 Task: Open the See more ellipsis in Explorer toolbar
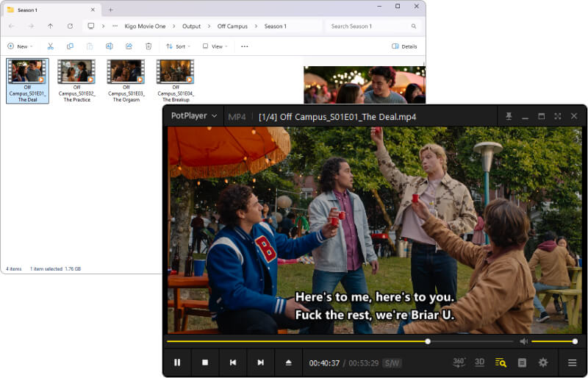pyautogui.click(x=245, y=46)
